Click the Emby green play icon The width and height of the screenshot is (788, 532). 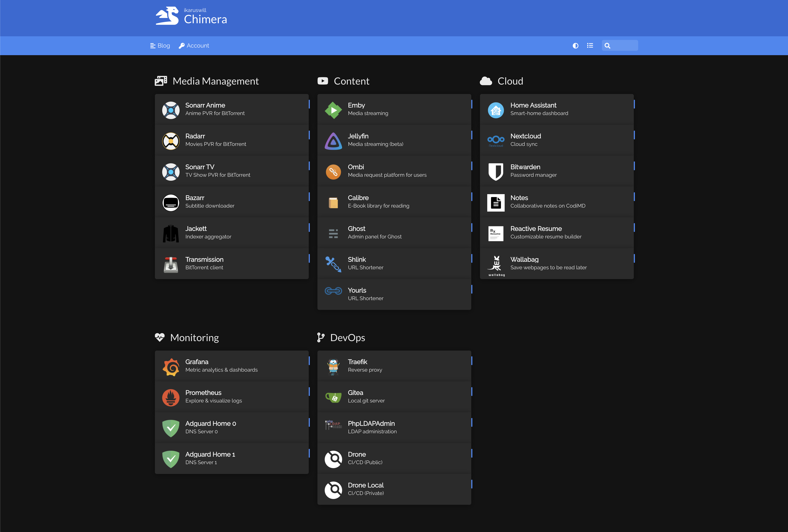pos(333,110)
